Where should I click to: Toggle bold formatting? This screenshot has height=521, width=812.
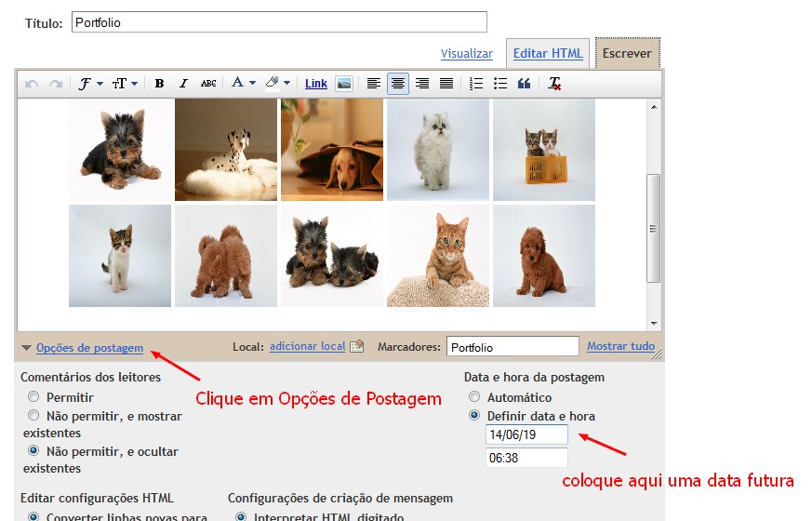(159, 84)
